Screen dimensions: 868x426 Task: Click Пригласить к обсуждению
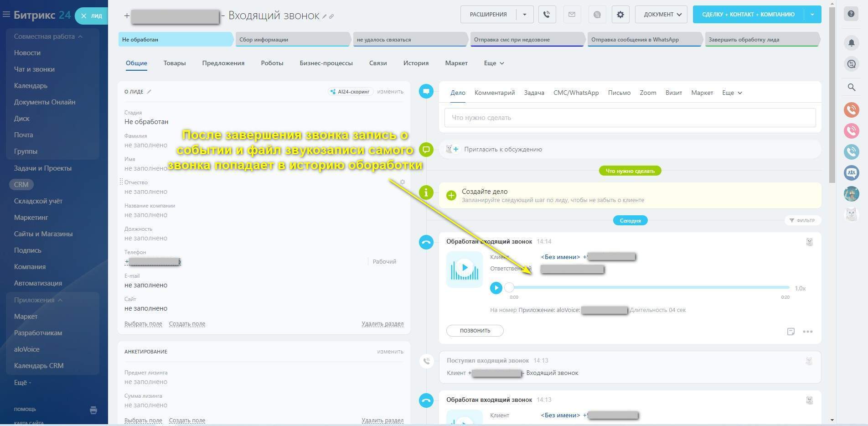coord(503,150)
